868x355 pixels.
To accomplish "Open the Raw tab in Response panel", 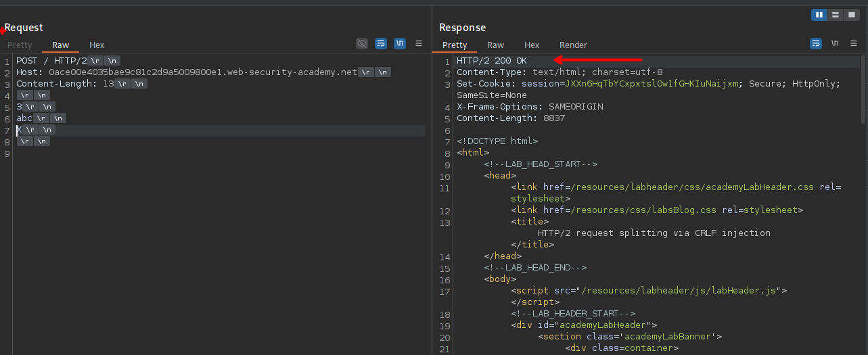I will (x=496, y=45).
